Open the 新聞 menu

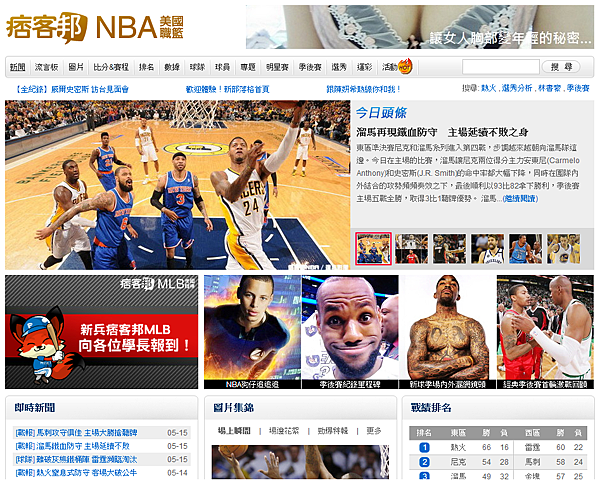(x=17, y=67)
